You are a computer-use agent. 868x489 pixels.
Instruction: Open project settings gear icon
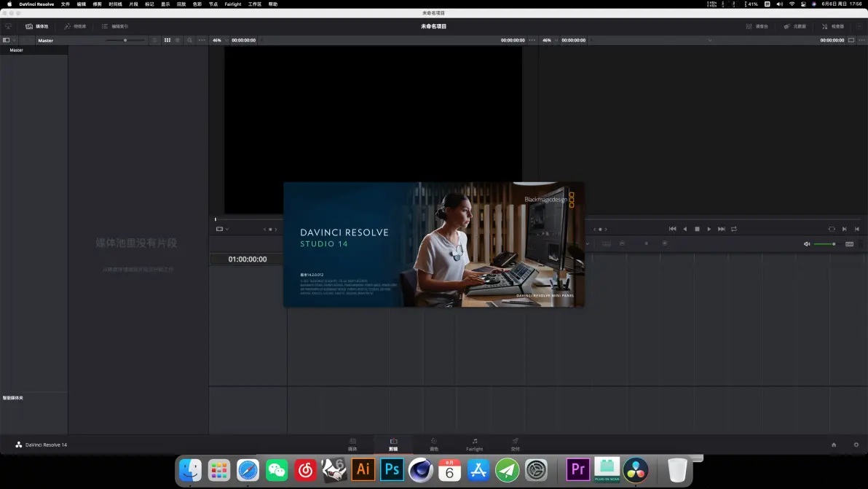click(x=856, y=445)
